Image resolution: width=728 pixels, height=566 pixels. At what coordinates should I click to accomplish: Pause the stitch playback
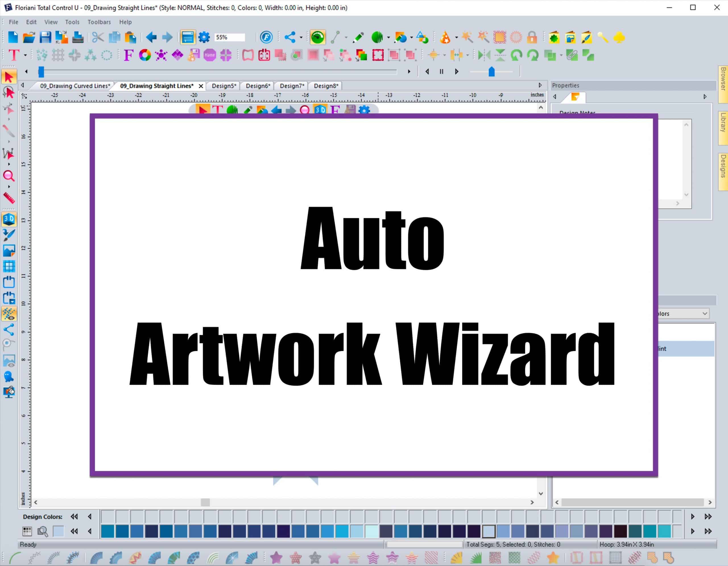(x=441, y=71)
